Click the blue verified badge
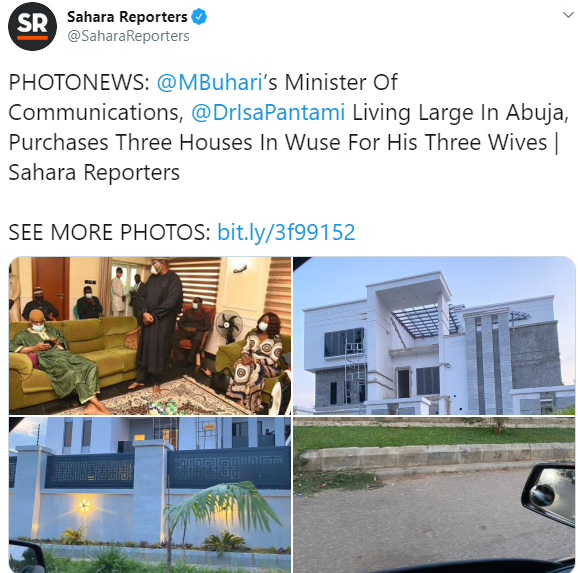 point(199,17)
